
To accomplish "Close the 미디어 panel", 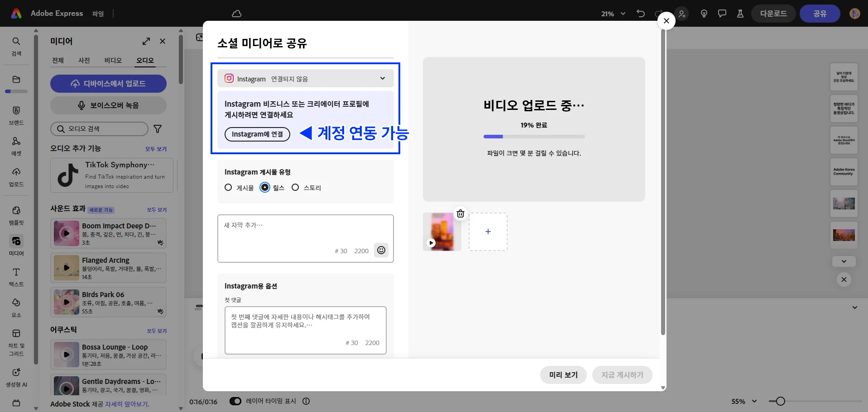I will (x=163, y=41).
